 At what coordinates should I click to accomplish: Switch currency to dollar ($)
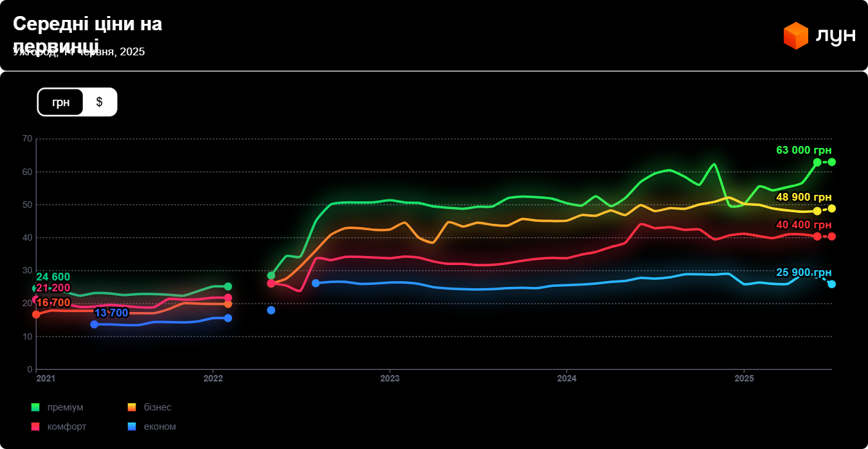[99, 102]
